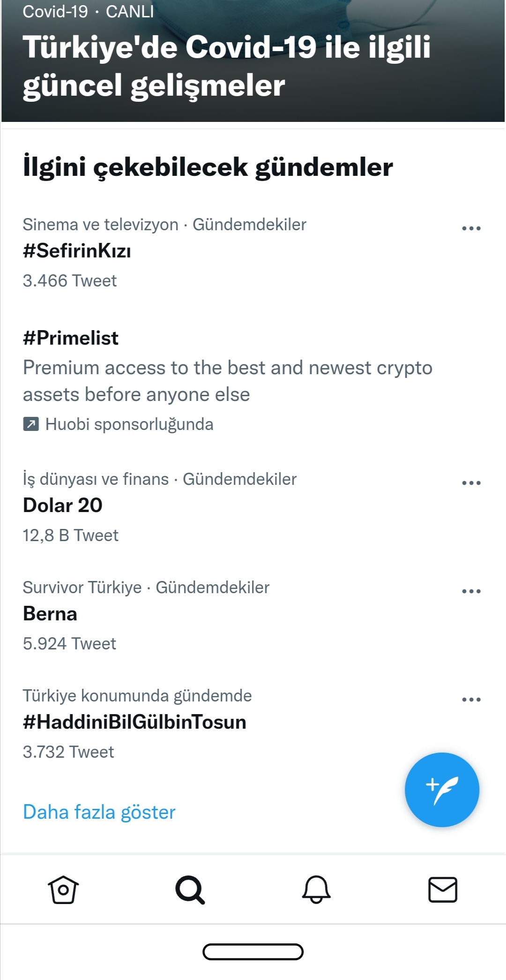
Task: Open Messages envelope icon
Action: [x=443, y=890]
